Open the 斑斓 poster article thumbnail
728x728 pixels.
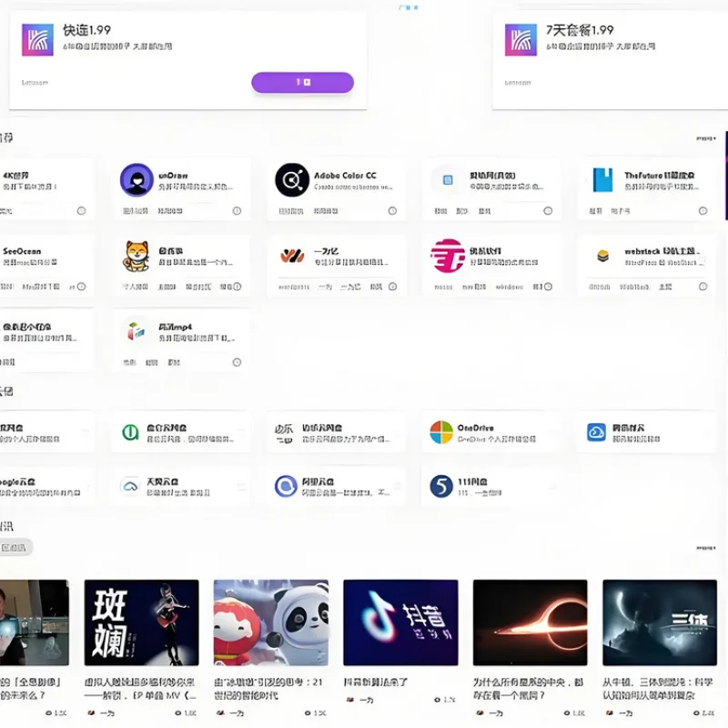[x=142, y=622]
